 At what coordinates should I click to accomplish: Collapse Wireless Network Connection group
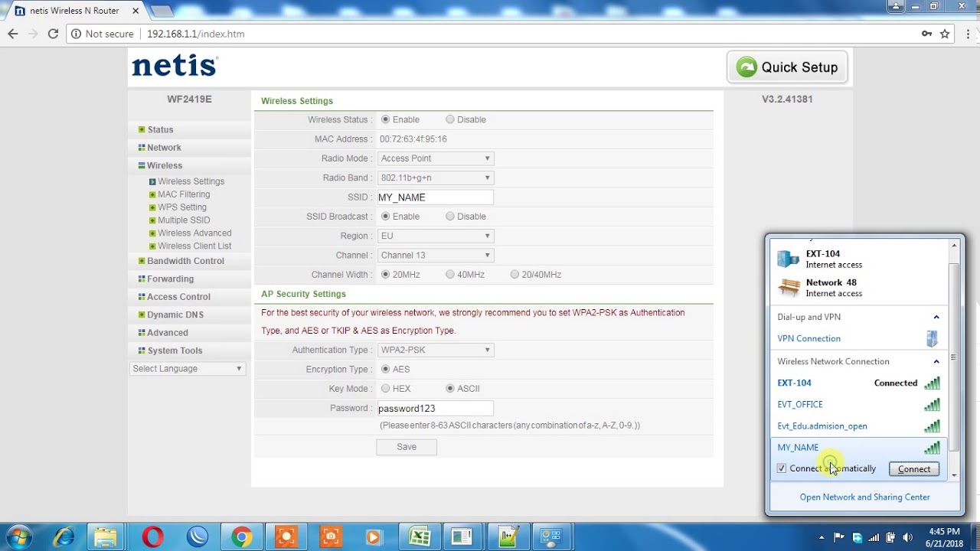(936, 361)
